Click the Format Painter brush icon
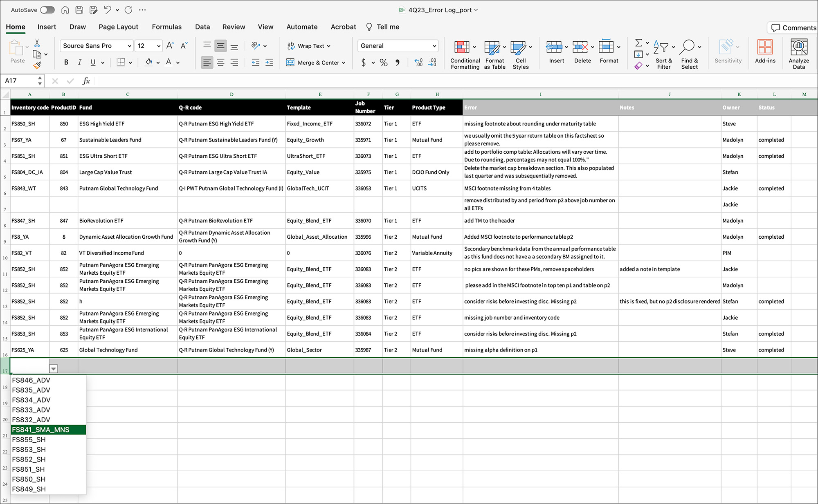 (x=37, y=65)
